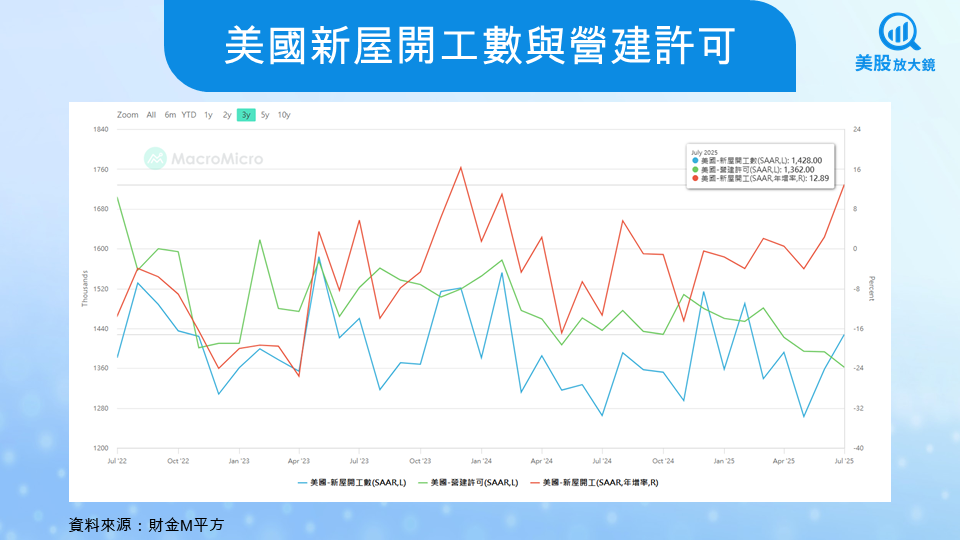Click the July 2025 tooltip box

[x=760, y=165]
